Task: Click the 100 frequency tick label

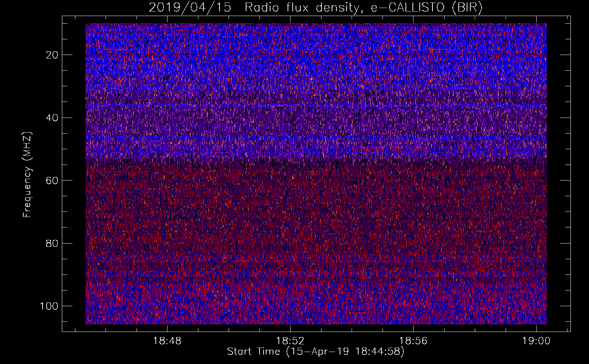Action: (49, 306)
